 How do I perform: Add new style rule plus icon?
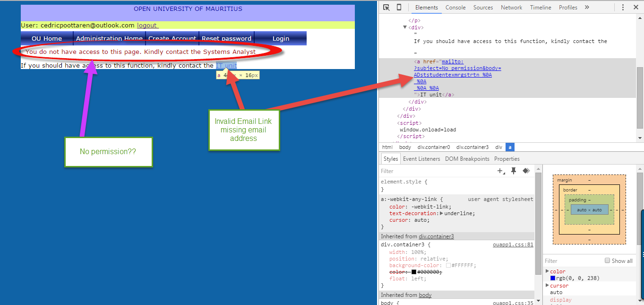(501, 171)
